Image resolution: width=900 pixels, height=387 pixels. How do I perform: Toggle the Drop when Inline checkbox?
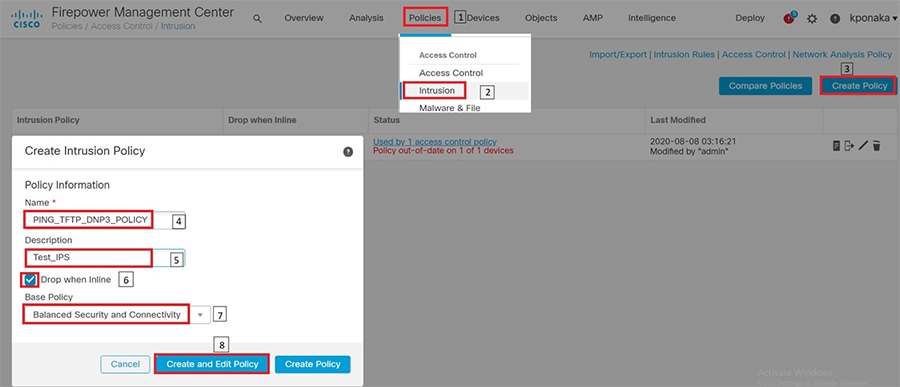30,280
